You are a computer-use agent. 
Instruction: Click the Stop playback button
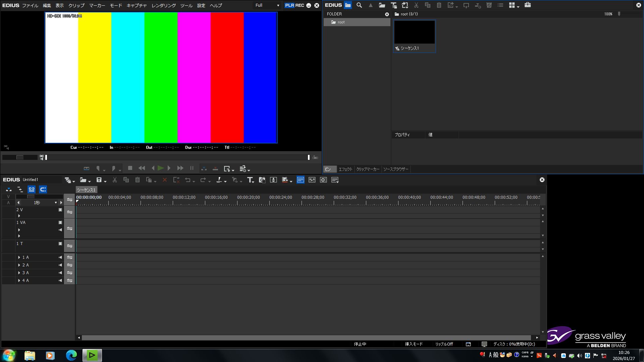pos(130,168)
